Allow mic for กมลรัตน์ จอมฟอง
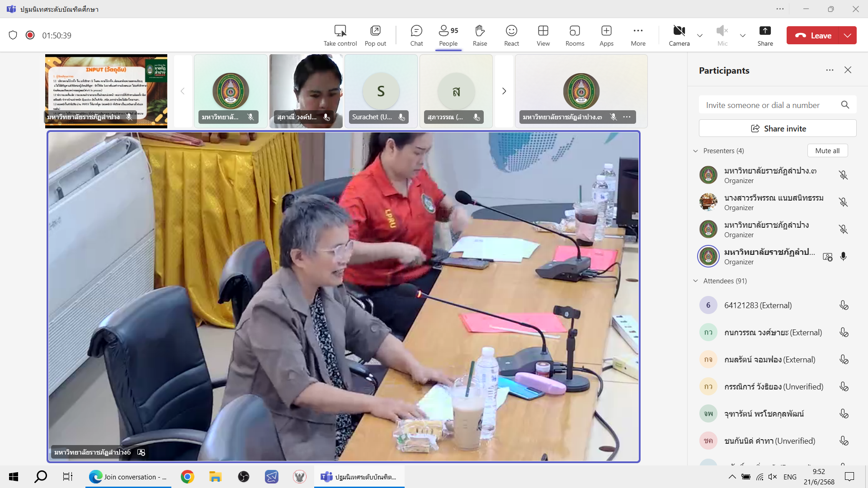The image size is (868, 488). [844, 360]
